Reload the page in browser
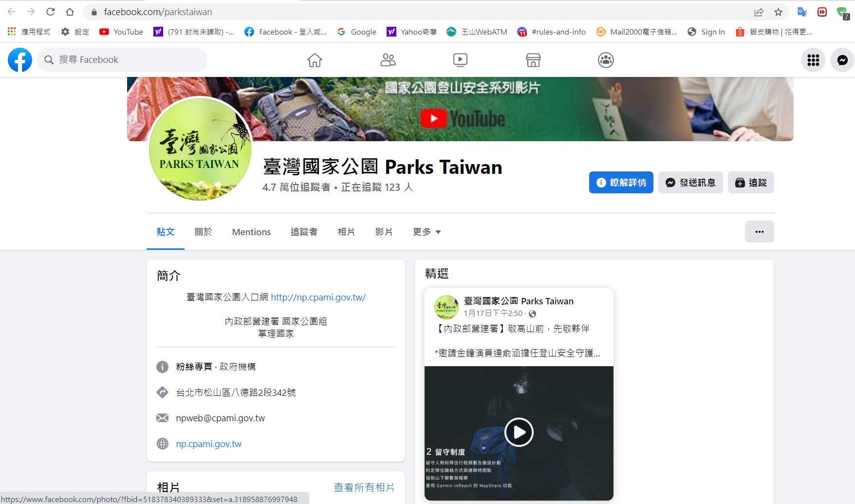The height and width of the screenshot is (504, 855). click(50, 12)
